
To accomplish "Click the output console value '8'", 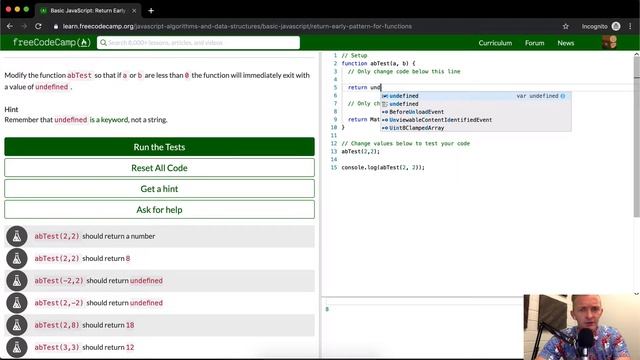I will click(327, 309).
